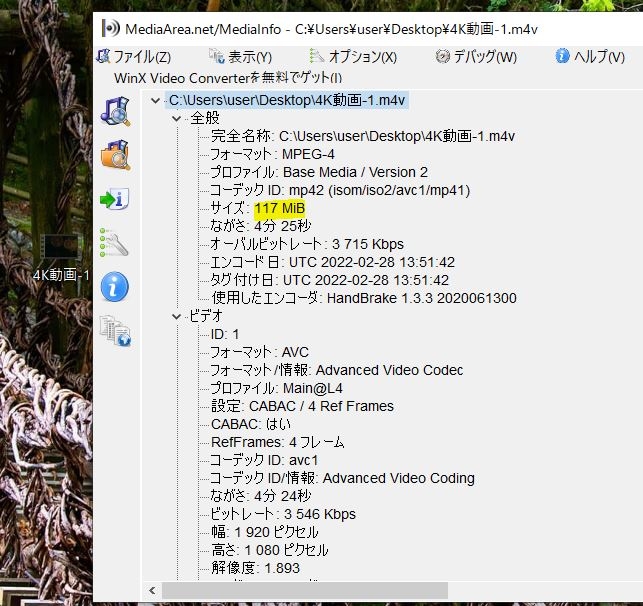
Task: Open the ファイル(Z) menu
Action: [134, 57]
